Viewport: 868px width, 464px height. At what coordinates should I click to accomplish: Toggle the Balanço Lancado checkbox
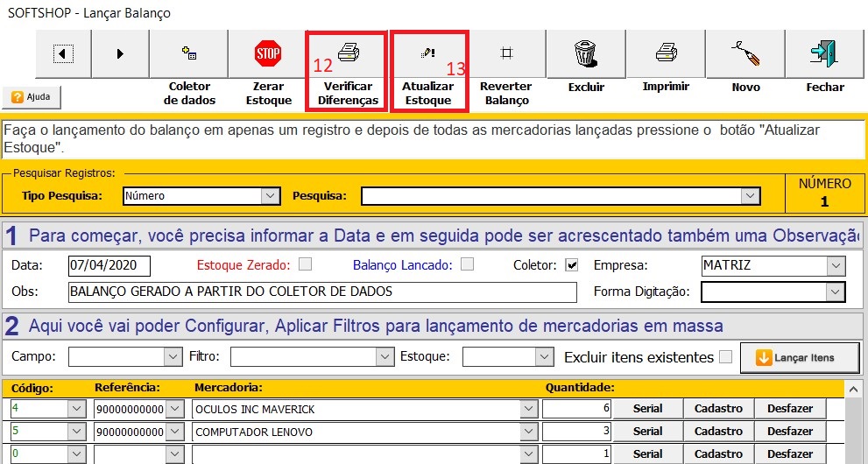[467, 264]
